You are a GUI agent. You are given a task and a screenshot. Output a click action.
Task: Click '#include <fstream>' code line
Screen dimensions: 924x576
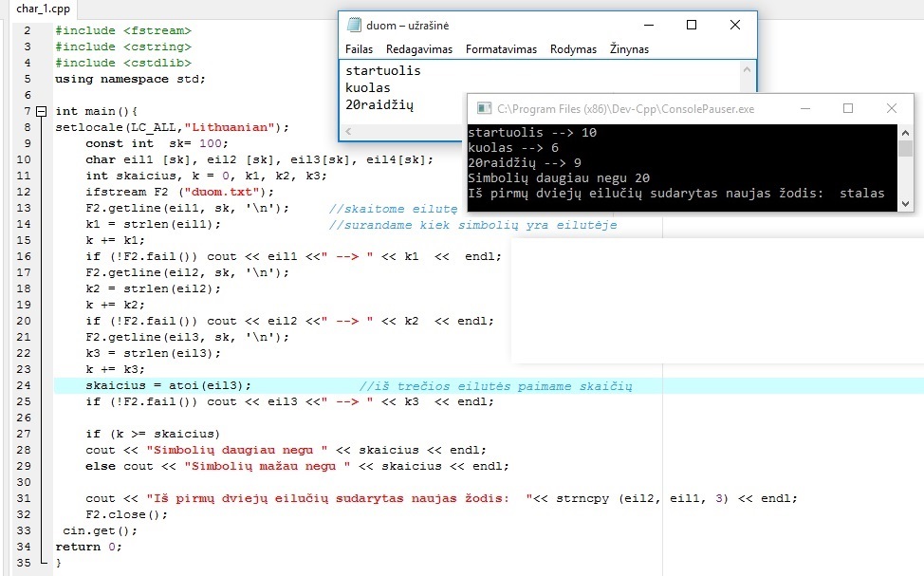123,30
